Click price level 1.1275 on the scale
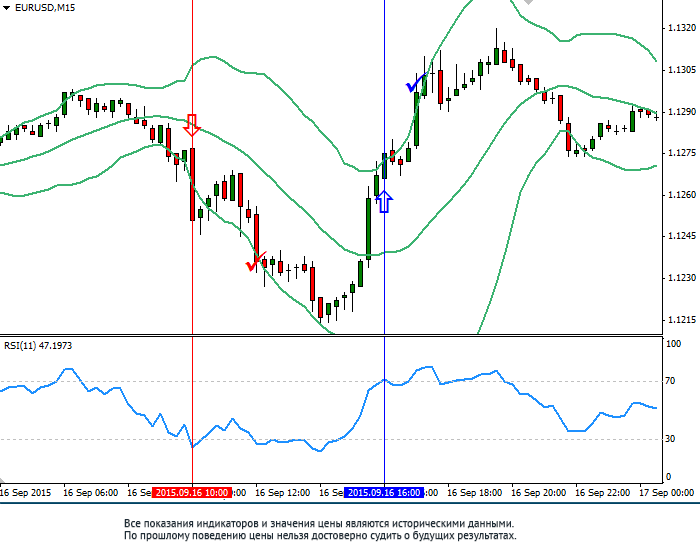 682,153
